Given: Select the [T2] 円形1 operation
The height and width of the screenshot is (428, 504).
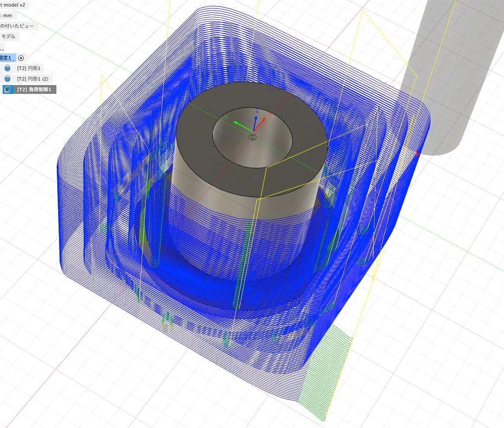Looking at the screenshot, I should [x=29, y=68].
